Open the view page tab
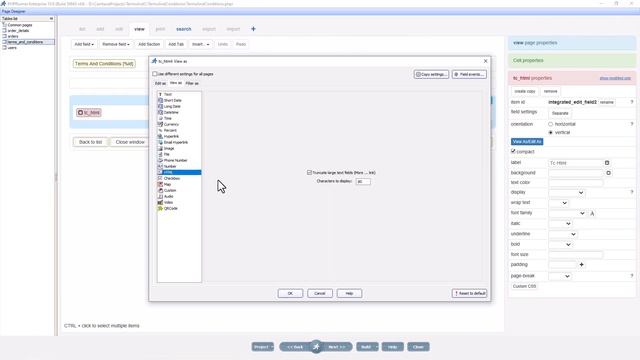The width and height of the screenshot is (640, 360). 139,29
